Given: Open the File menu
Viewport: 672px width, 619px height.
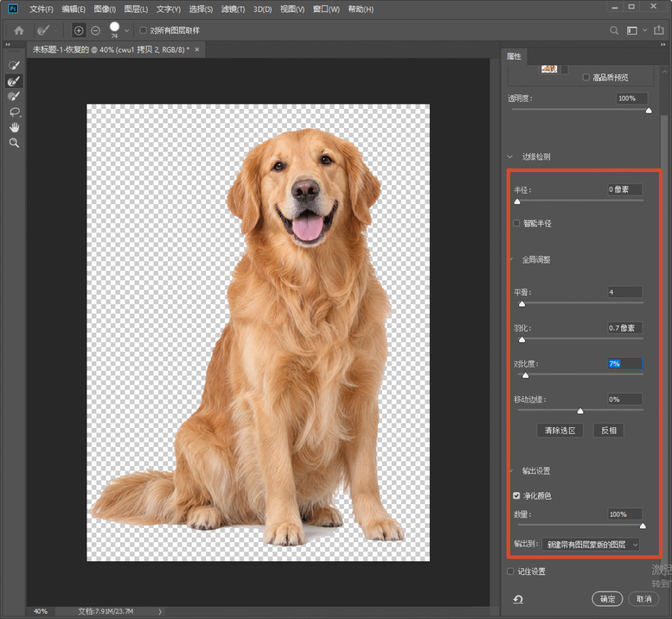Looking at the screenshot, I should coord(41,9).
